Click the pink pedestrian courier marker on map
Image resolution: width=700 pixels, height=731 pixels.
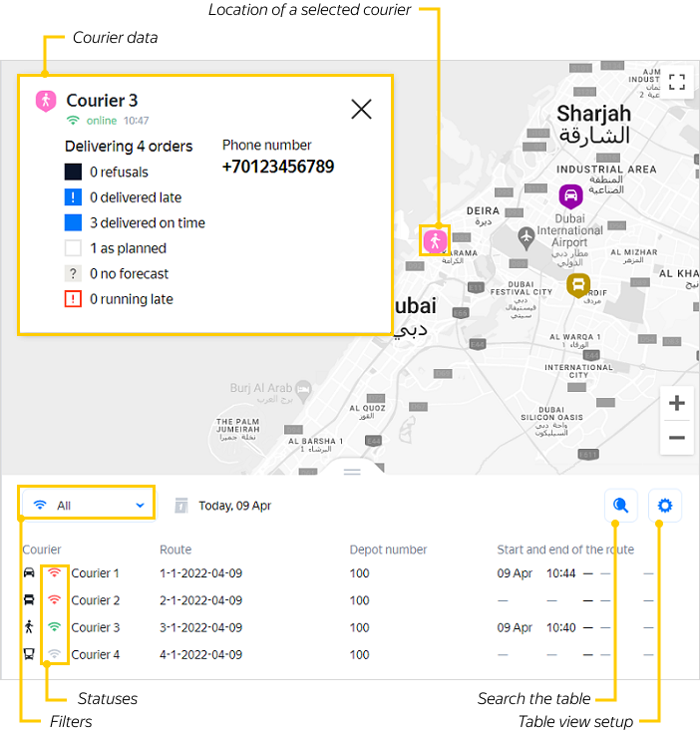(435, 240)
